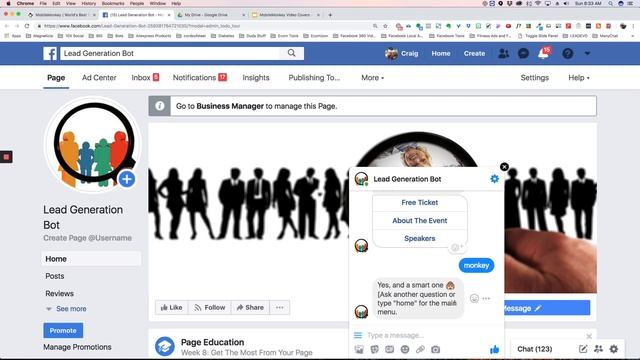Click new message compose icon in chat bar
This screenshot has width=640, height=360.
coord(583,349)
